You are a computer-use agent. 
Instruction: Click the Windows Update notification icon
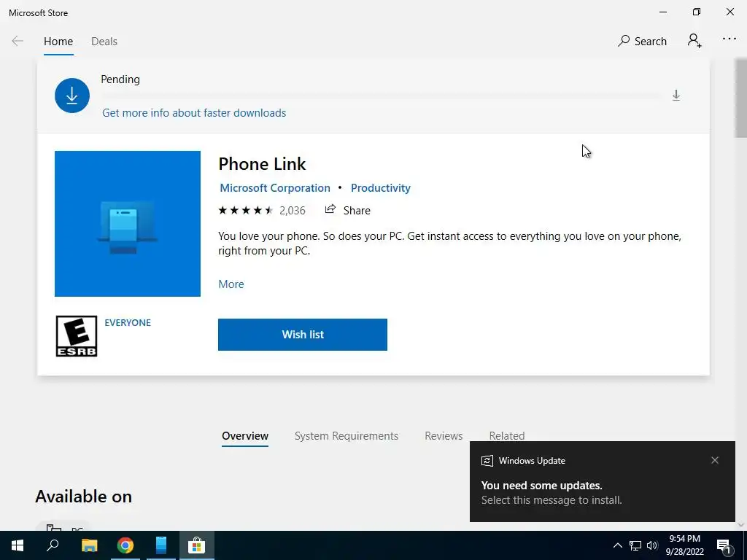click(x=487, y=461)
